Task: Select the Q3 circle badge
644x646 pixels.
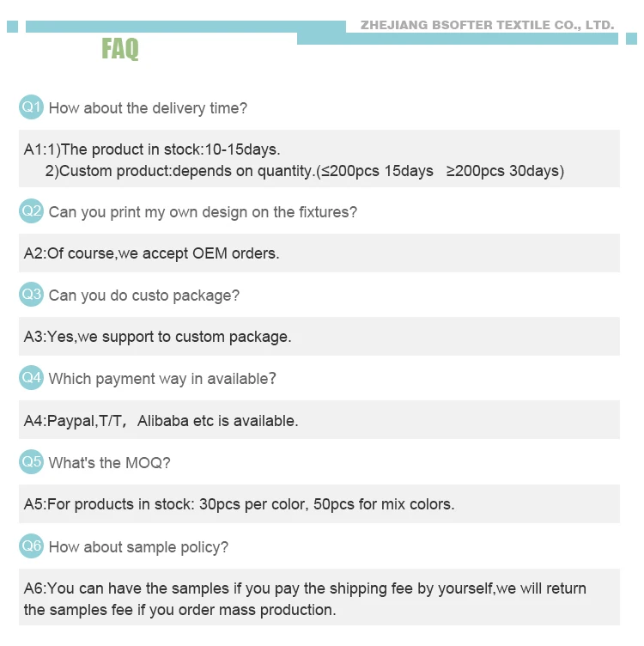Action: [32, 295]
